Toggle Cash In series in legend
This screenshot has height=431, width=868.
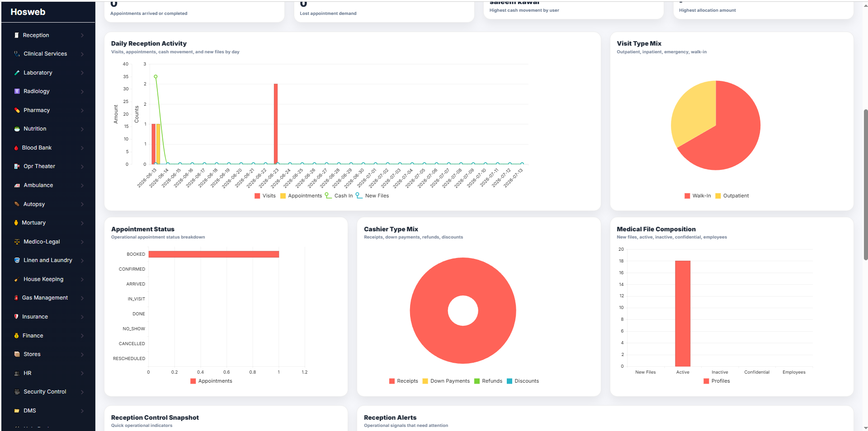click(339, 196)
